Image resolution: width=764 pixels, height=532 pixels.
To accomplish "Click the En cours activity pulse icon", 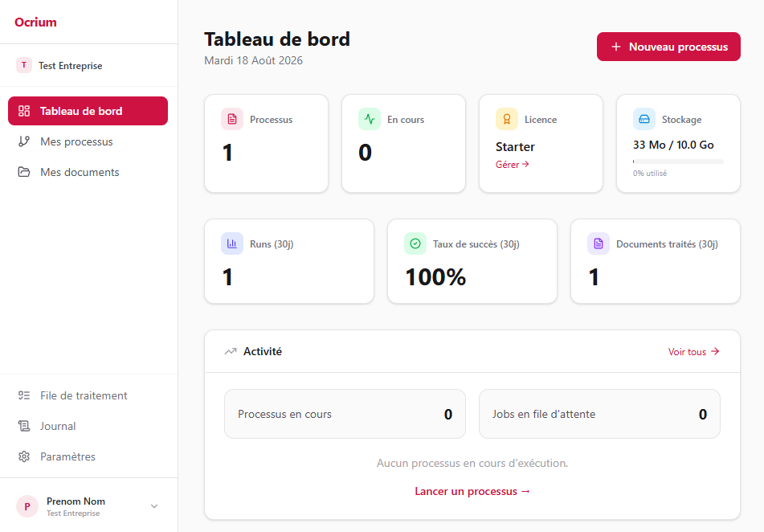I will point(370,120).
